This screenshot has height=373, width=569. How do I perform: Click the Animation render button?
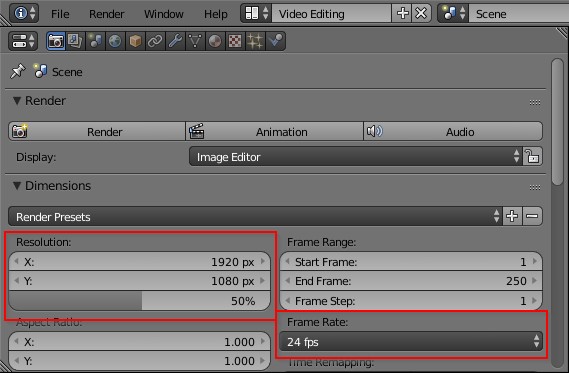click(274, 131)
